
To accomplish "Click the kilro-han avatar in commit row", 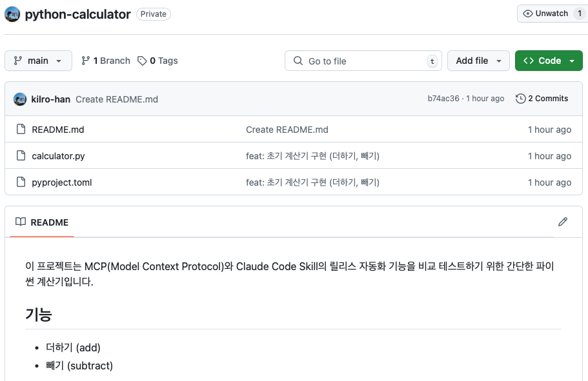I will coord(20,99).
